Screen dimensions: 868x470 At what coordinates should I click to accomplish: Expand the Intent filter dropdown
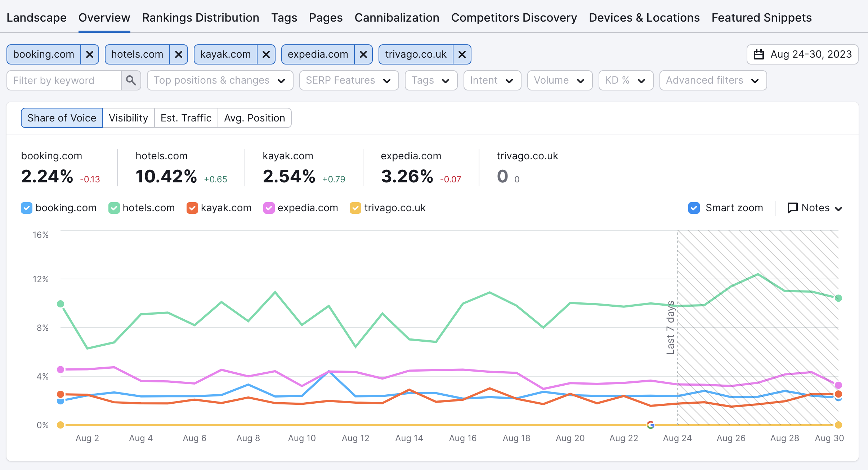click(x=492, y=80)
